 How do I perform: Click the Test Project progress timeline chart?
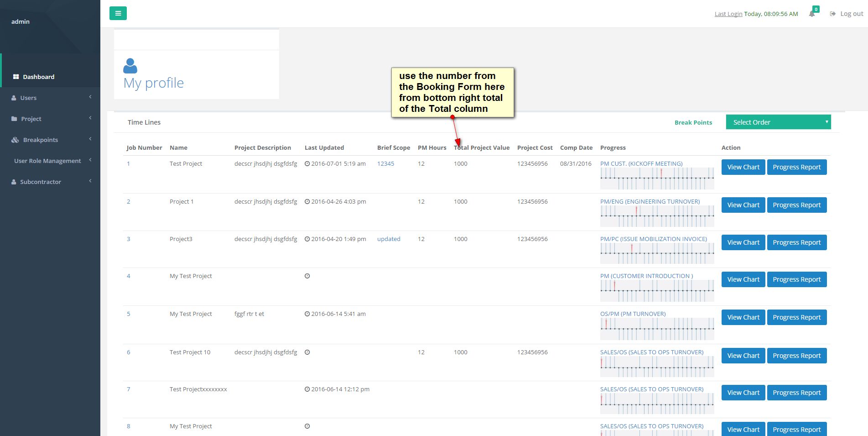point(657,179)
